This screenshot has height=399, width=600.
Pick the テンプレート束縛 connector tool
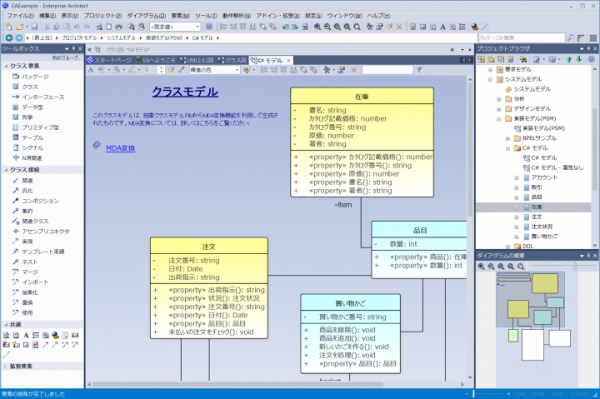tap(38, 251)
